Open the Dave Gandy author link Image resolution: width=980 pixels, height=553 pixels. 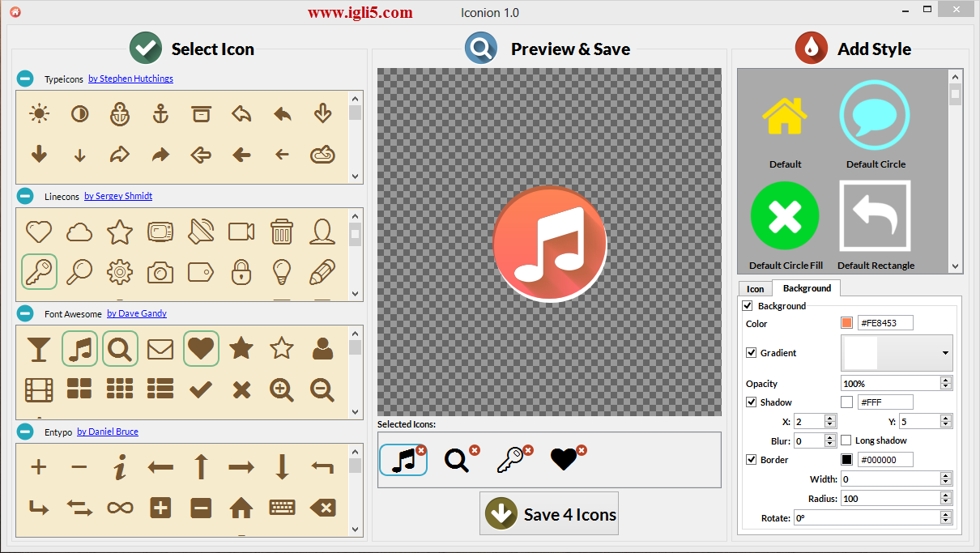pos(136,313)
